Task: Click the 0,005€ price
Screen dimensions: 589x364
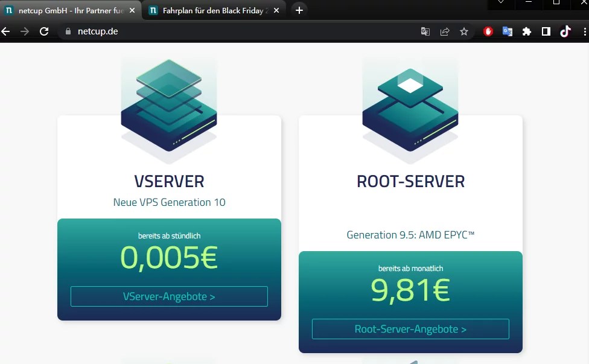Action: 169,258
